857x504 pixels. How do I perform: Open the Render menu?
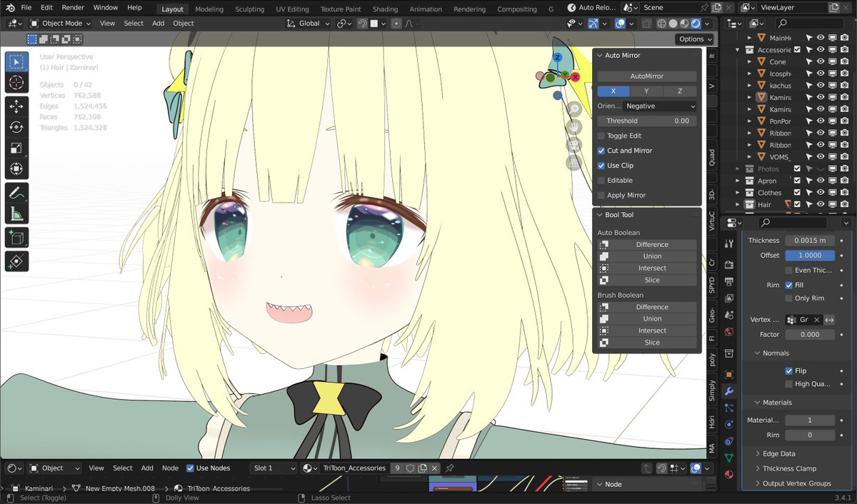coord(73,7)
